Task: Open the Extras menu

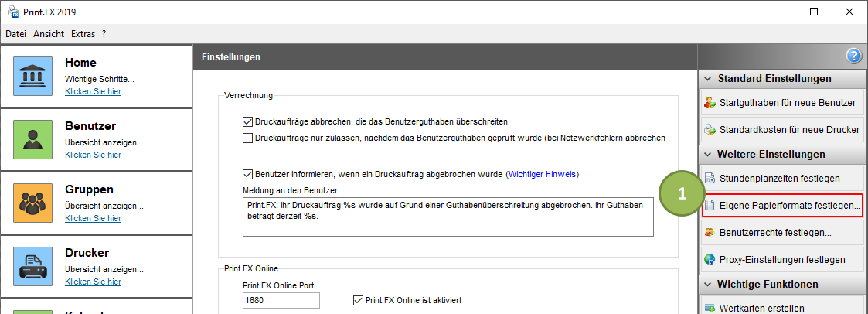Action: (x=83, y=34)
